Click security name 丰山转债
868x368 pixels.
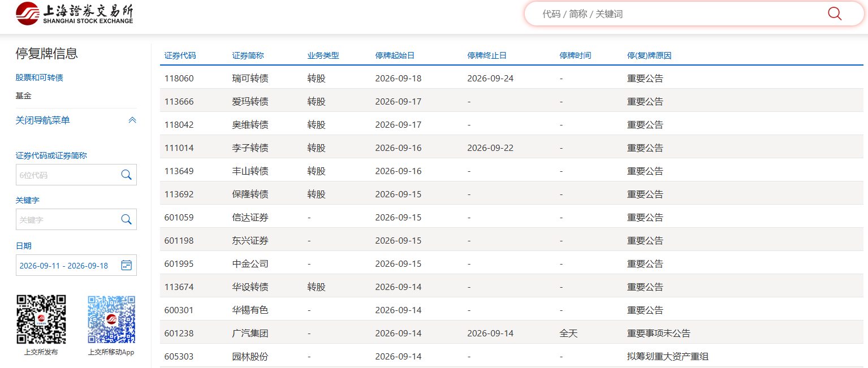(x=251, y=171)
